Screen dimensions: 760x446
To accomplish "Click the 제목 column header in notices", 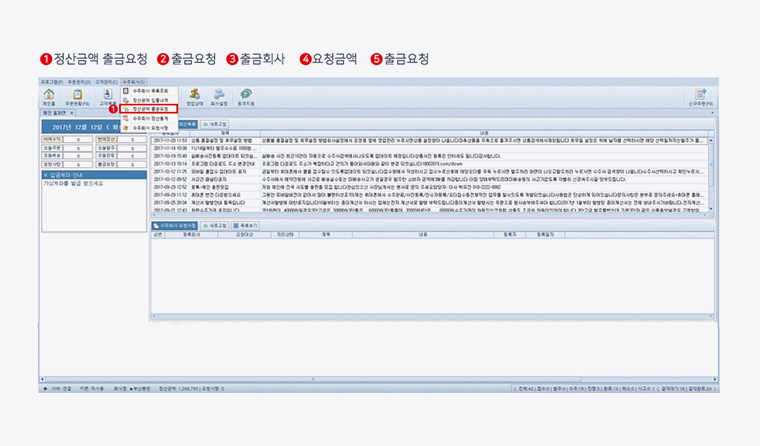I will (x=224, y=132).
